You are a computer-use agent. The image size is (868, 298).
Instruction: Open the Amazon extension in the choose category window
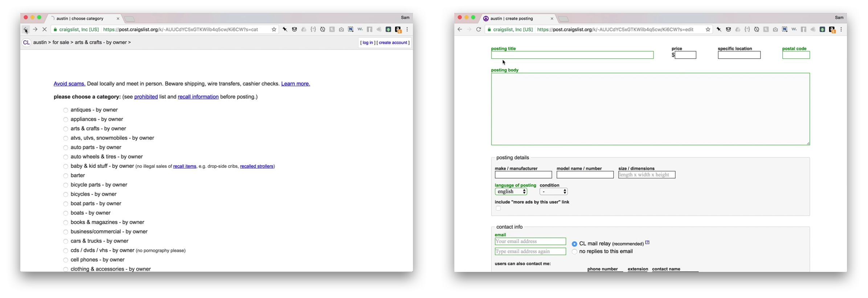coord(398,30)
